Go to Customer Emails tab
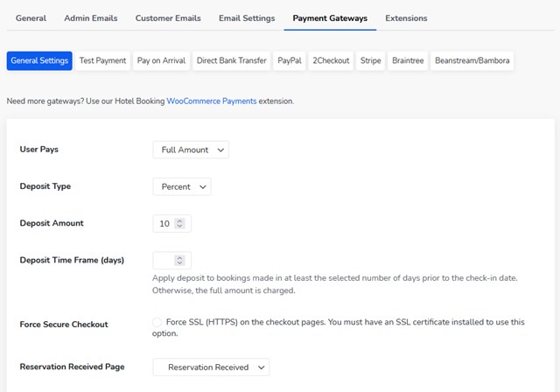This screenshot has height=392, width=560. click(x=168, y=18)
